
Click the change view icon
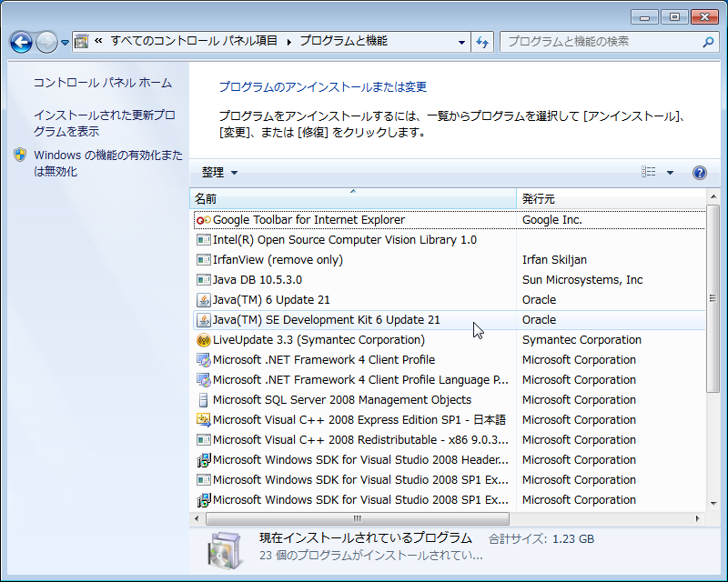click(x=649, y=172)
